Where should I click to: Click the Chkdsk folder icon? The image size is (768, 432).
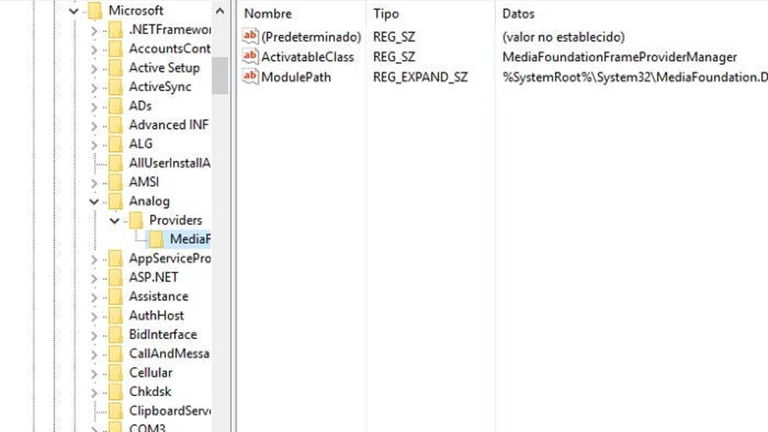tap(115, 391)
